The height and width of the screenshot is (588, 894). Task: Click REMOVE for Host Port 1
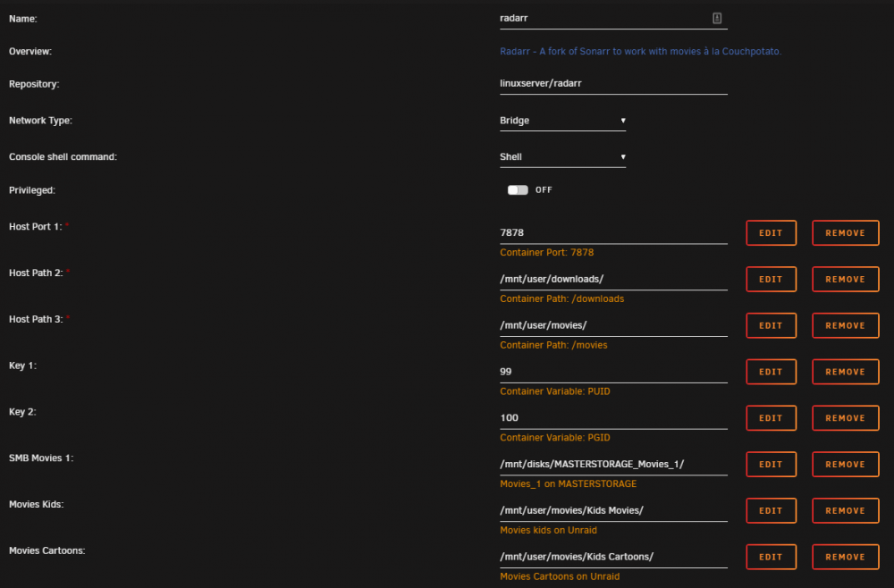point(846,233)
